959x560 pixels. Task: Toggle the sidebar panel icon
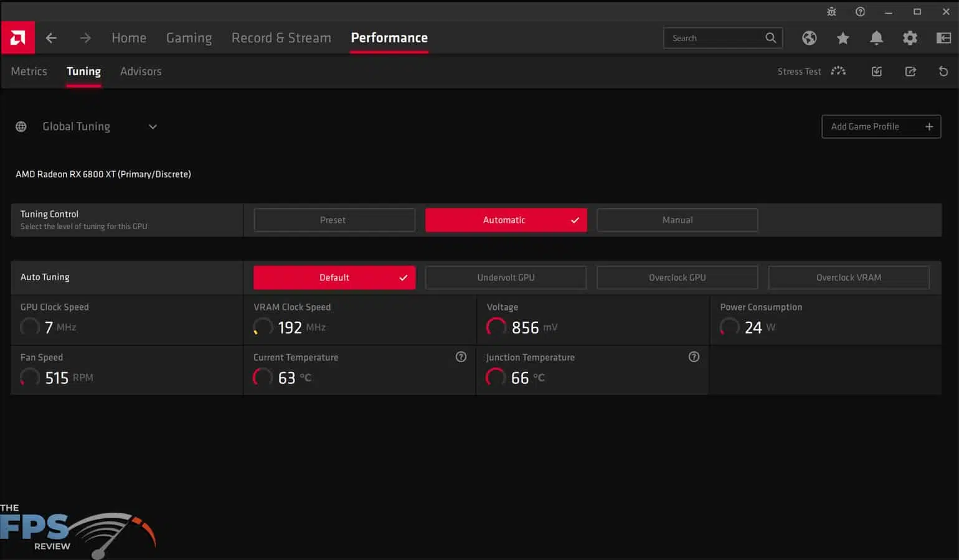coord(943,38)
